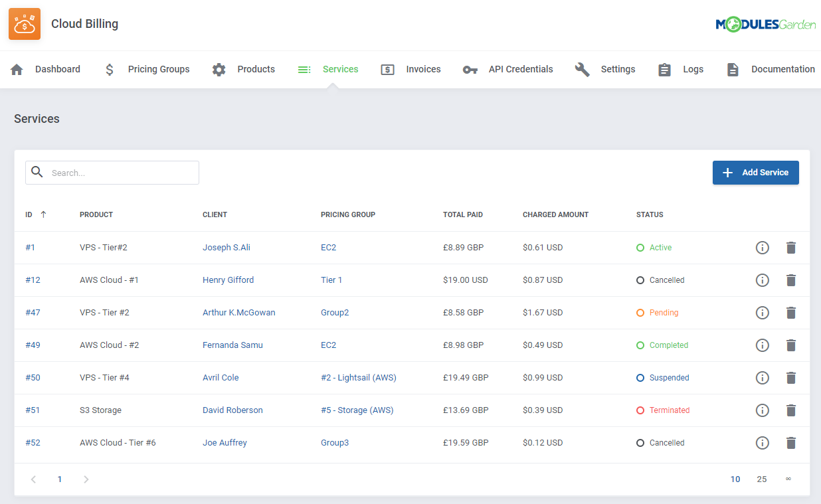
Task: Delete service #47 with trash icon
Action: pyautogui.click(x=790, y=313)
